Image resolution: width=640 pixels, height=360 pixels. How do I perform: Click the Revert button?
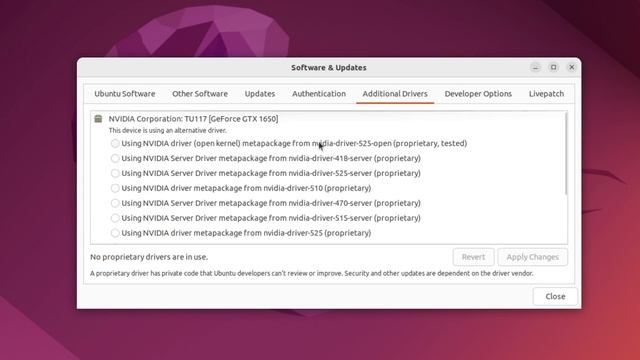click(x=473, y=257)
